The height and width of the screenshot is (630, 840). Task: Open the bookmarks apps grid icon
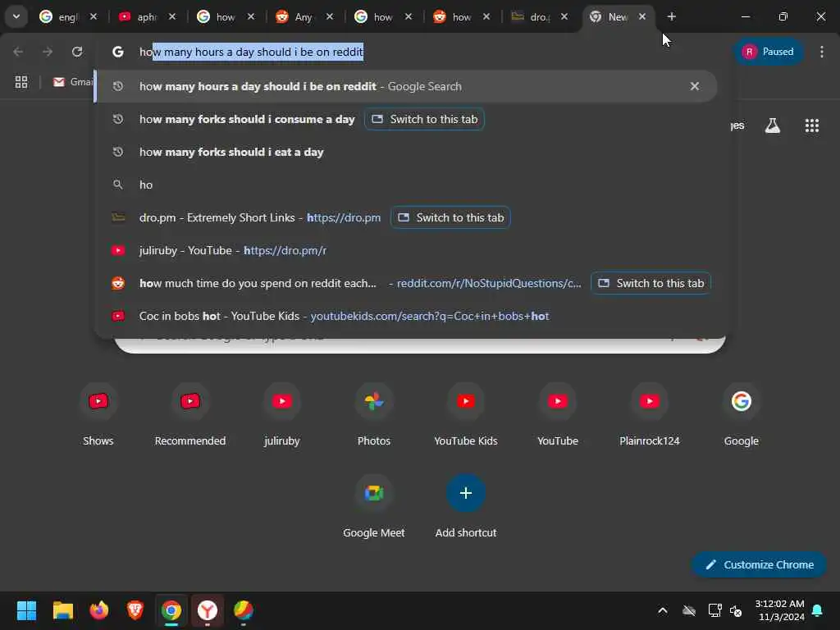[x=21, y=82]
